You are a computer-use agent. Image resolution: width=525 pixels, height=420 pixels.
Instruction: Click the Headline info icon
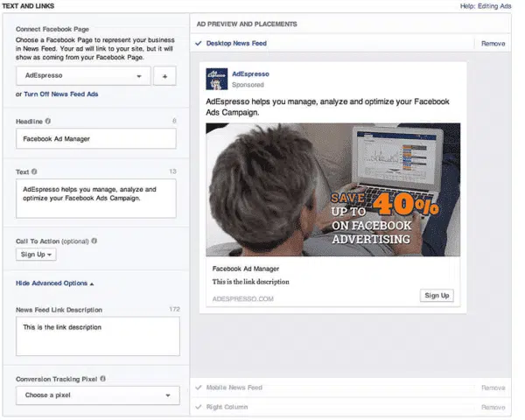pyautogui.click(x=47, y=121)
